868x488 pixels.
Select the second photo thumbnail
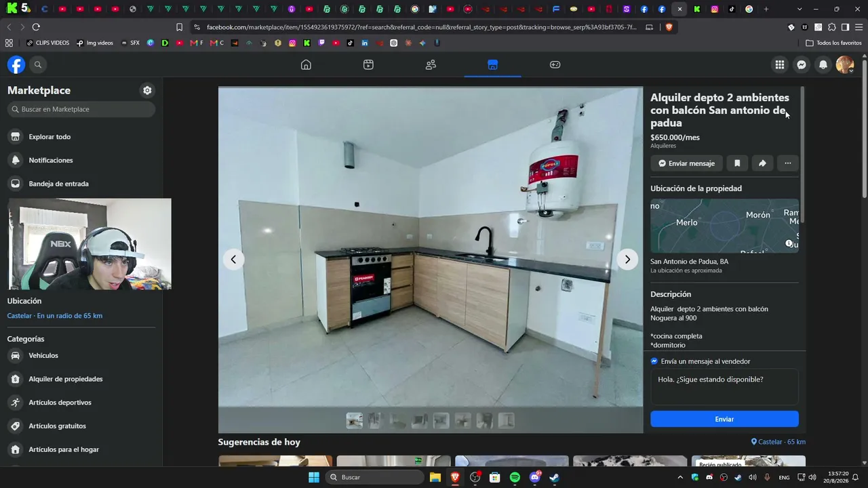tap(376, 421)
